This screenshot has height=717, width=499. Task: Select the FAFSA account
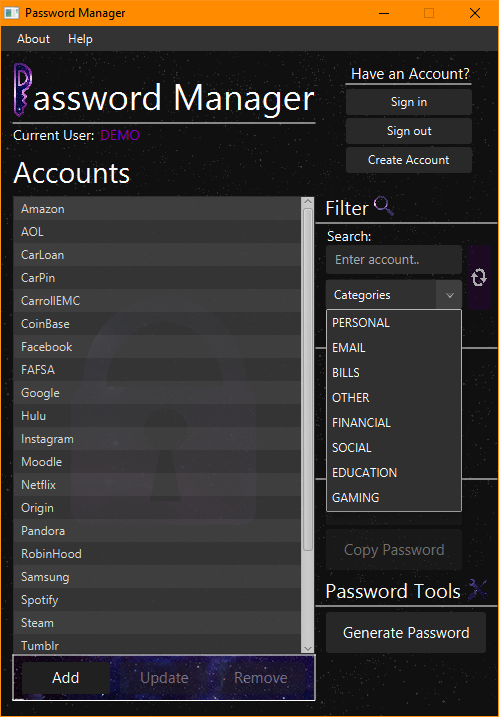point(157,370)
